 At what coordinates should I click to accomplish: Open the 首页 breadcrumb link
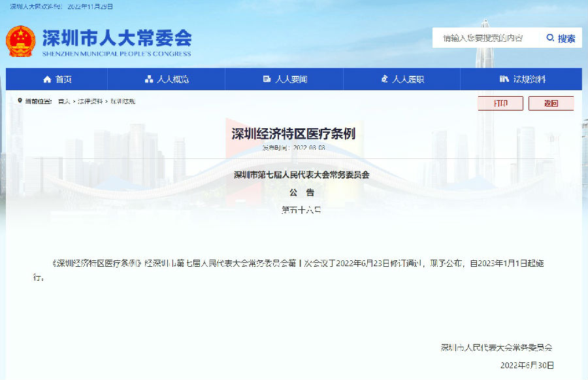click(63, 101)
